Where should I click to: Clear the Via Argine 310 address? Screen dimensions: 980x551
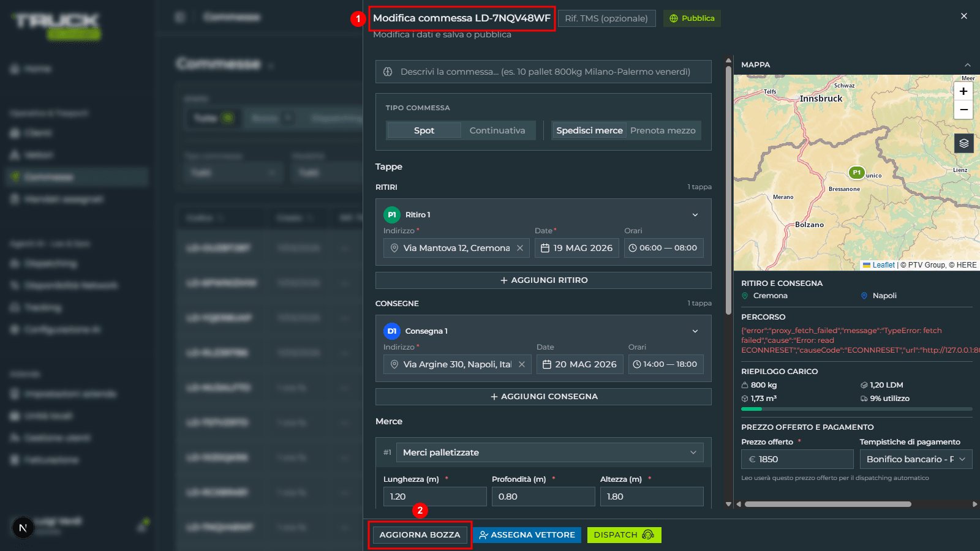[x=522, y=364]
